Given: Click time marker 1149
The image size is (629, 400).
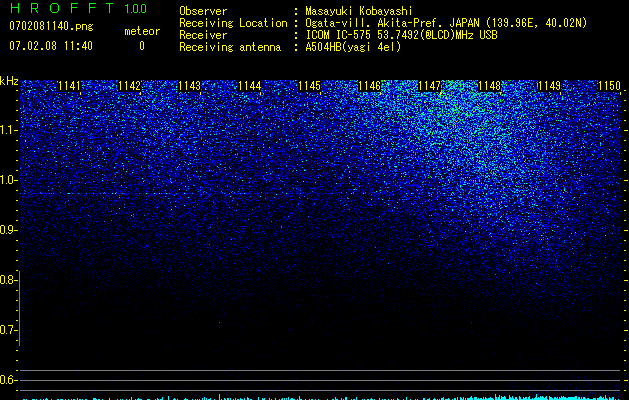Looking at the screenshot, I should (549, 85).
